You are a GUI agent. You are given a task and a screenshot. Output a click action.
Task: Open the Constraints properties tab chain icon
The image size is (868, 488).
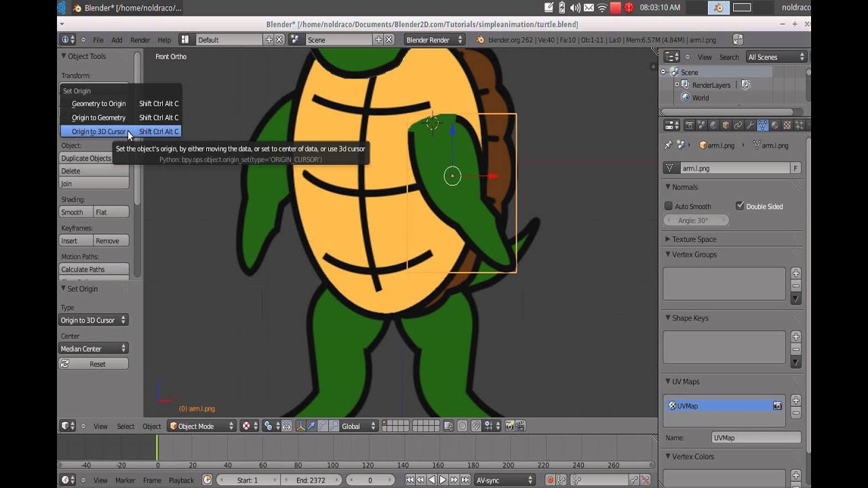[738, 125]
